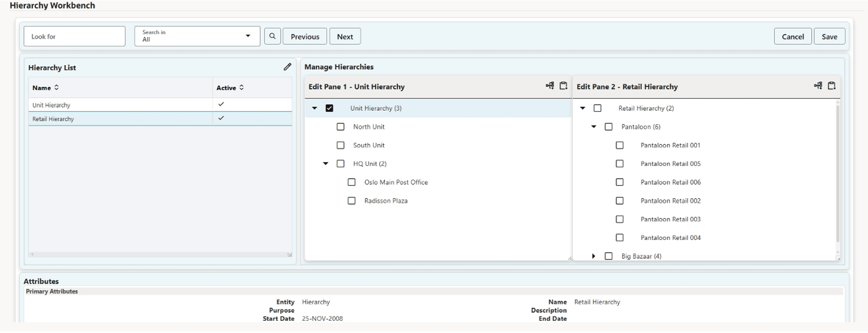
Task: Click the Next button
Action: tap(345, 37)
